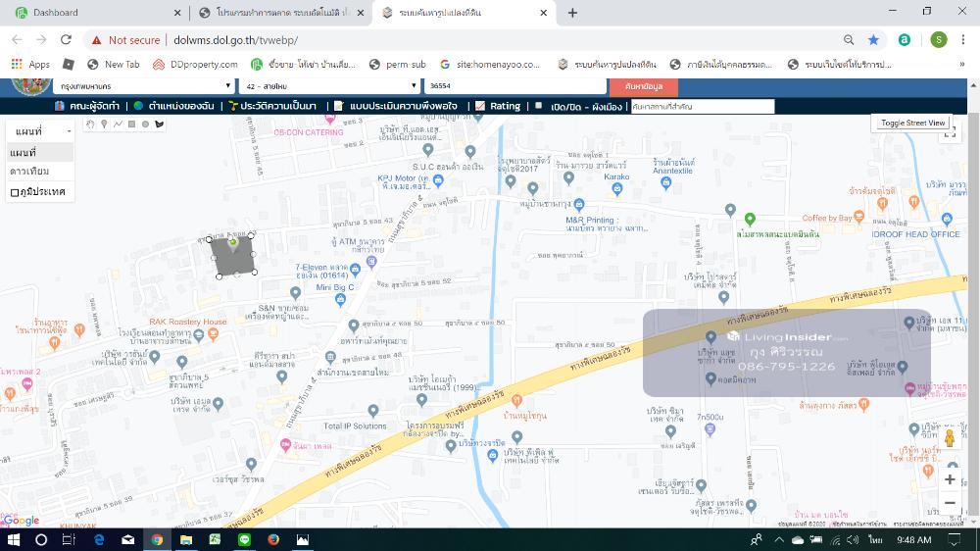The width and height of the screenshot is (980, 551).
Task: Choose ดาวเทียม satellite map view
Action: (29, 172)
